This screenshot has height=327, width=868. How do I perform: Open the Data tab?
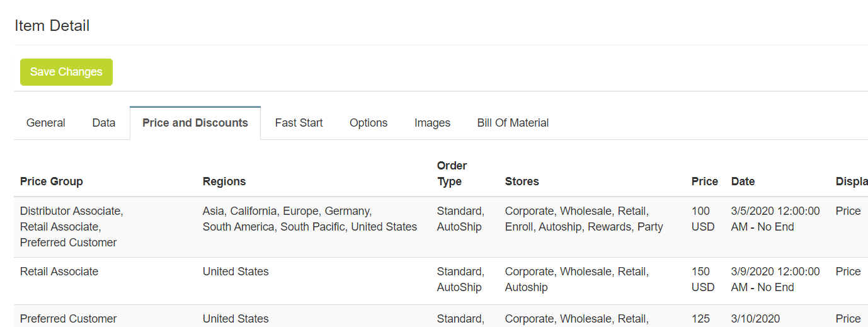(104, 123)
